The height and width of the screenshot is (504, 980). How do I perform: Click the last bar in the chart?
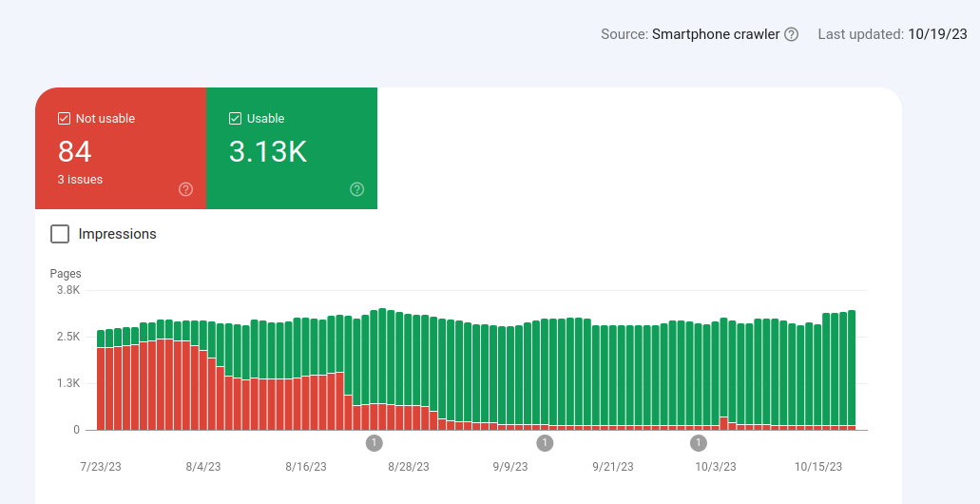852,371
